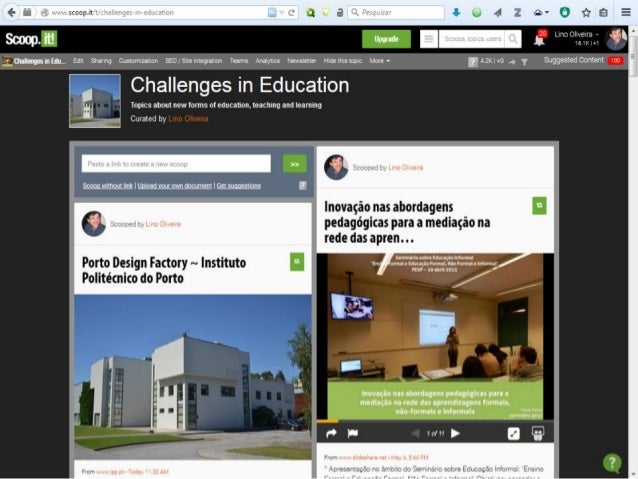
Task: Click the Paste a link input field
Action: click(x=176, y=164)
